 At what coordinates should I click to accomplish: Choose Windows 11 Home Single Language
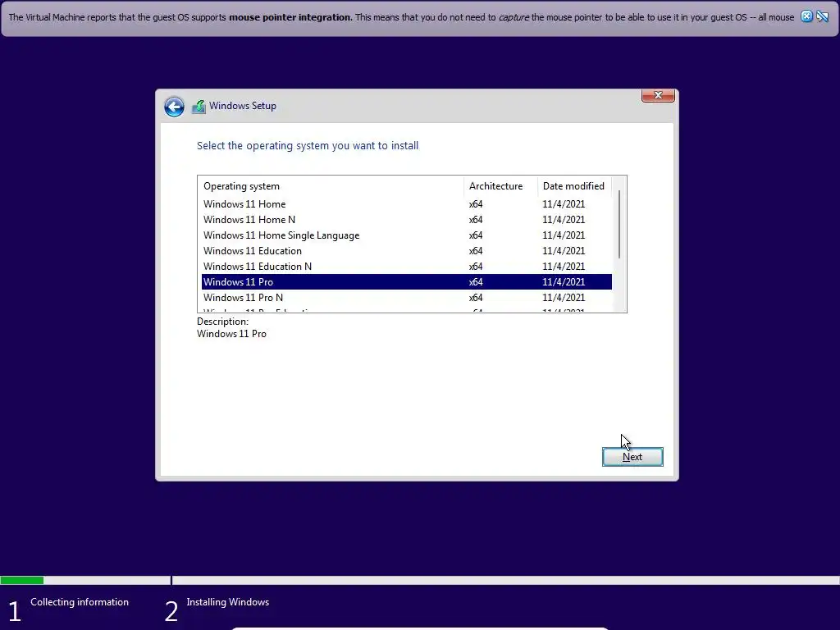(407, 235)
